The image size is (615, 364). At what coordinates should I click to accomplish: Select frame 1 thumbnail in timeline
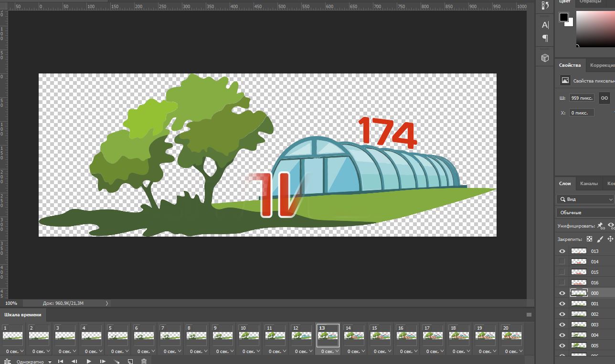tap(12, 335)
